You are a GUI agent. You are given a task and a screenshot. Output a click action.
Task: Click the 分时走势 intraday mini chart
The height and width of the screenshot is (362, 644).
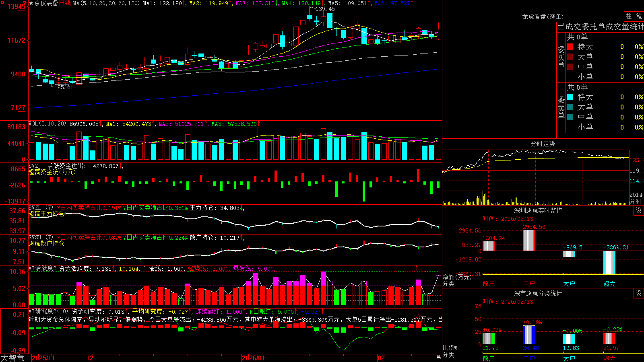[536, 177]
